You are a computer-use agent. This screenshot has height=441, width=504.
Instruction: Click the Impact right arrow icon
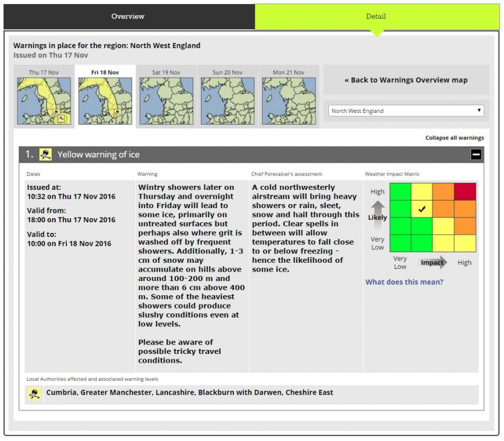434,262
